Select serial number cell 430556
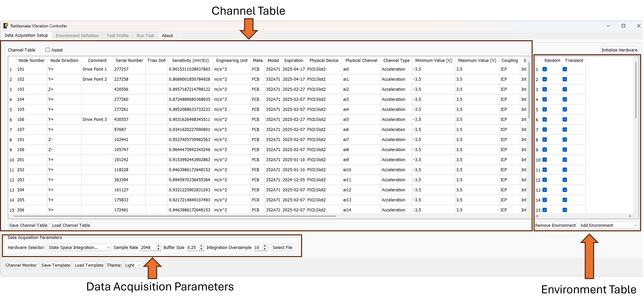The height and width of the screenshot is (304, 644). pyautogui.click(x=129, y=89)
